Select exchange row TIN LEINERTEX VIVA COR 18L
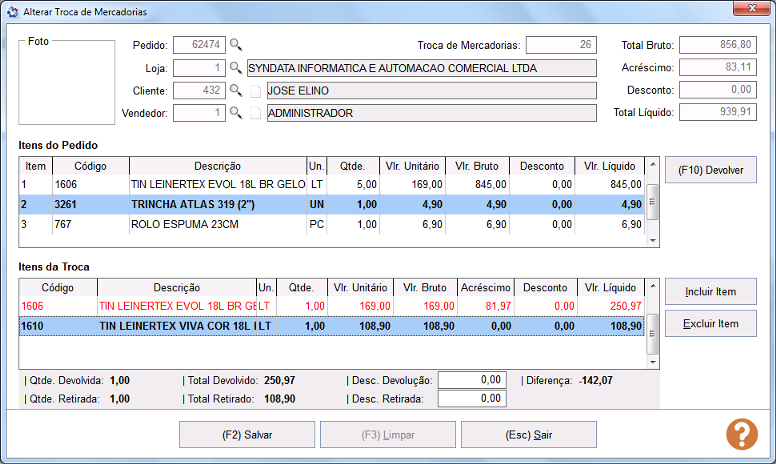The image size is (776, 464). [x=332, y=326]
